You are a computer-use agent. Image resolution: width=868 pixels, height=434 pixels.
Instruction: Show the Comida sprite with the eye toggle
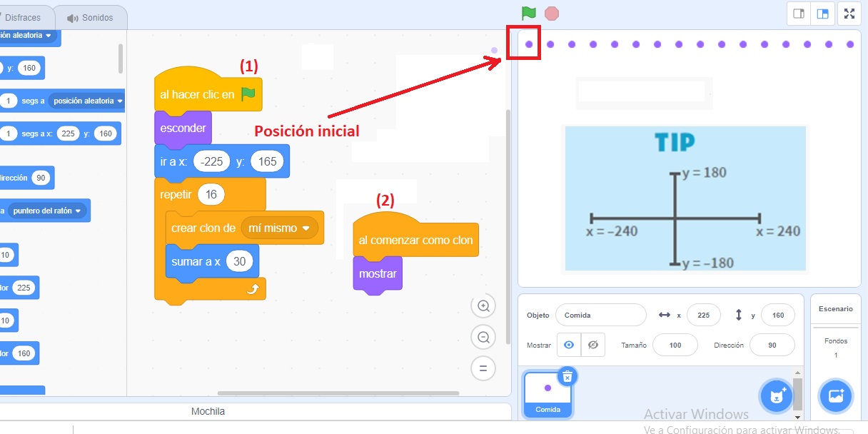569,345
